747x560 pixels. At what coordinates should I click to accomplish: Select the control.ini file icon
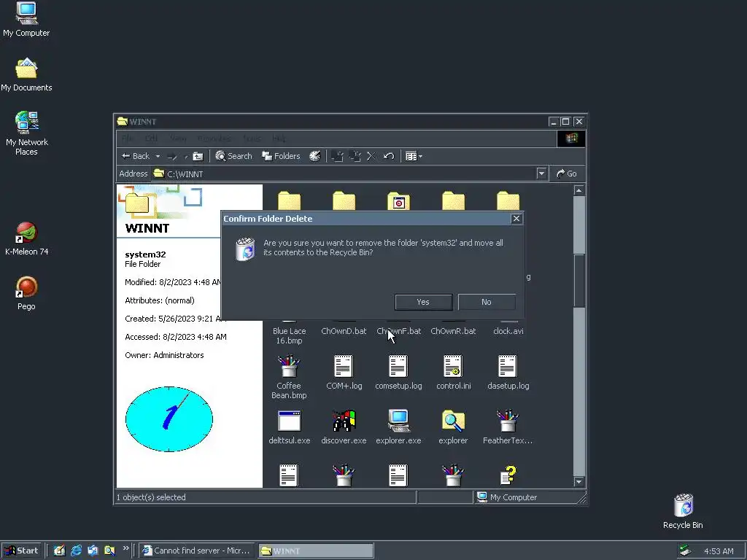[x=453, y=366]
